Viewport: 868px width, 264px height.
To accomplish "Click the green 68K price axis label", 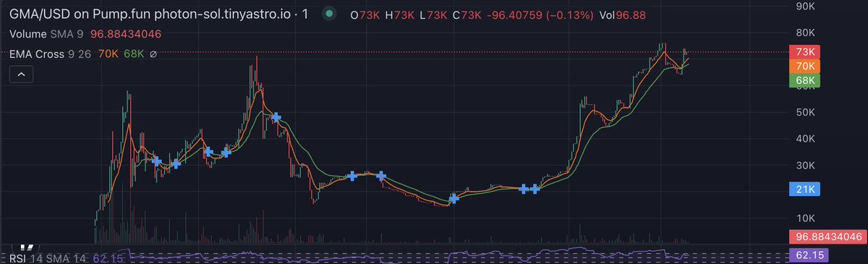I will 804,80.
